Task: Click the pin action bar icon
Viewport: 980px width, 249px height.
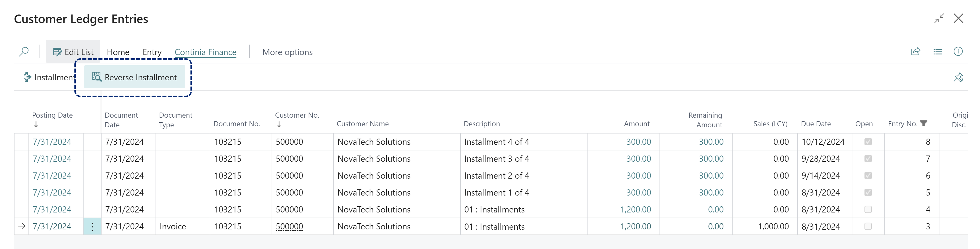Action: (958, 77)
